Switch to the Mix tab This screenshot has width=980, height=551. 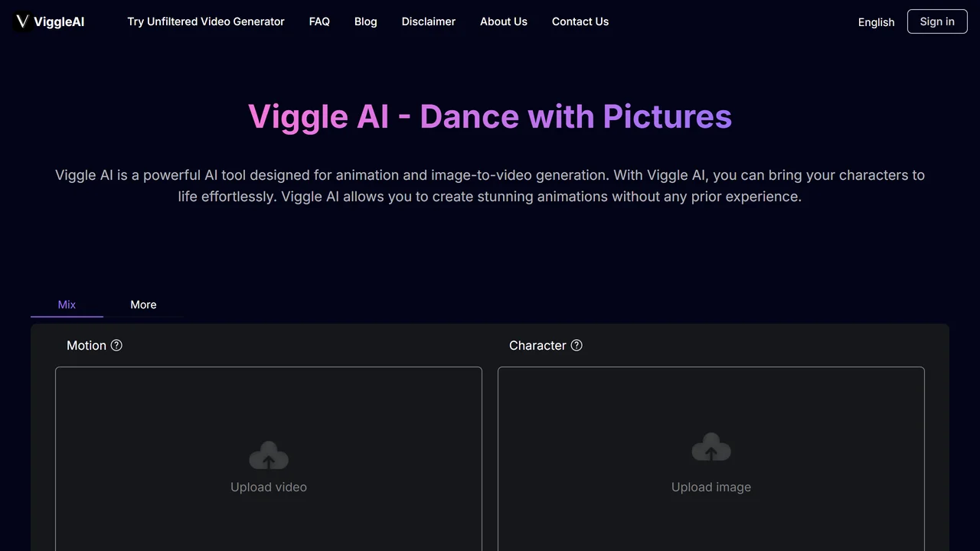(x=67, y=305)
